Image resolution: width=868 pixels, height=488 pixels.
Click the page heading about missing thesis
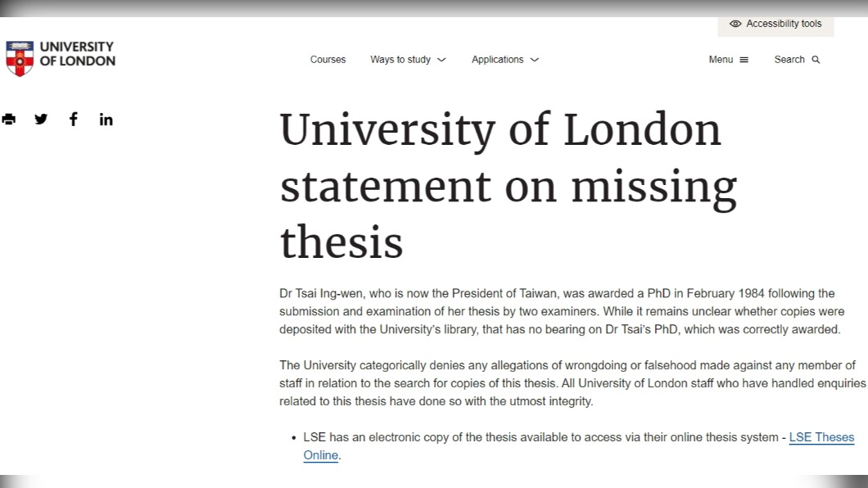point(509,185)
